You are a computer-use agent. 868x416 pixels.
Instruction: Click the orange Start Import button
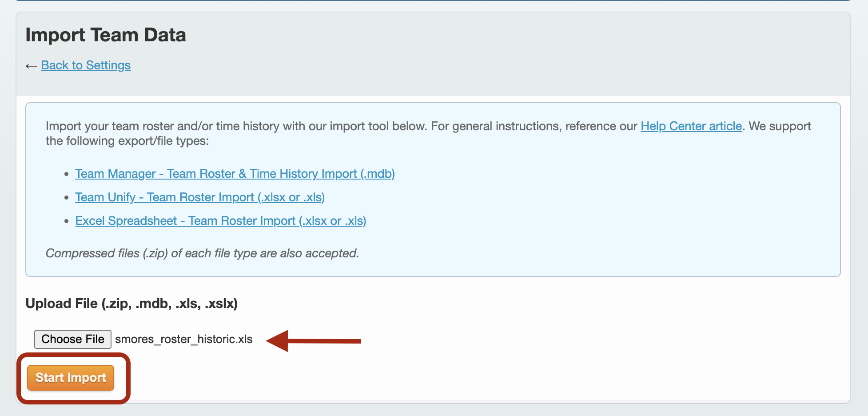pyautogui.click(x=71, y=378)
